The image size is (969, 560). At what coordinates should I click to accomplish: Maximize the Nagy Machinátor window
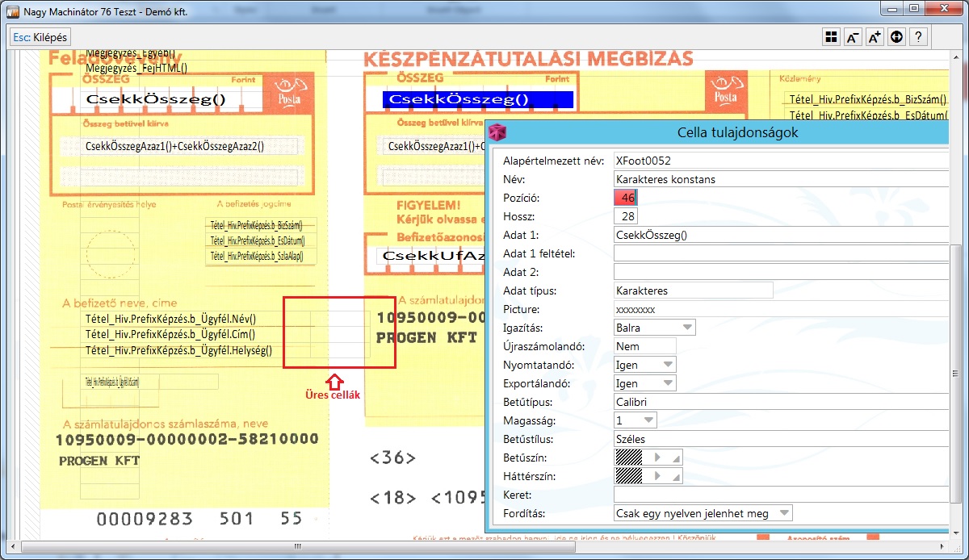coord(913,8)
